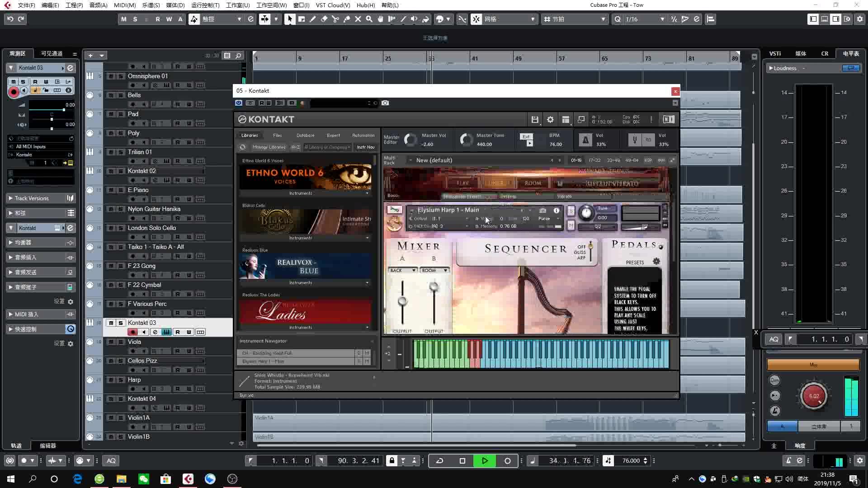Click the Kontakt Master Vol knob
The height and width of the screenshot is (488, 868).
point(410,140)
